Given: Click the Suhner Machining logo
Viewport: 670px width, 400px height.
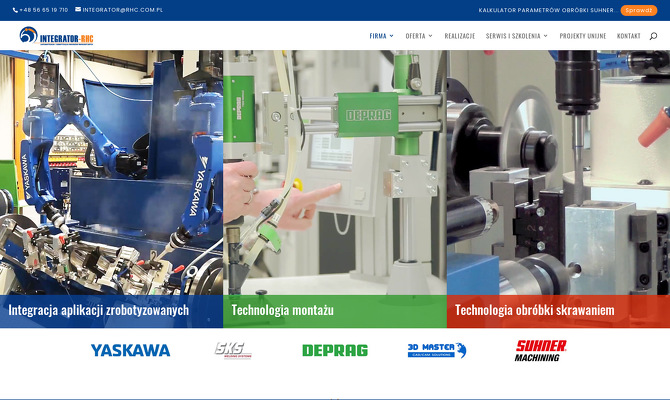Looking at the screenshot, I should pyautogui.click(x=541, y=350).
